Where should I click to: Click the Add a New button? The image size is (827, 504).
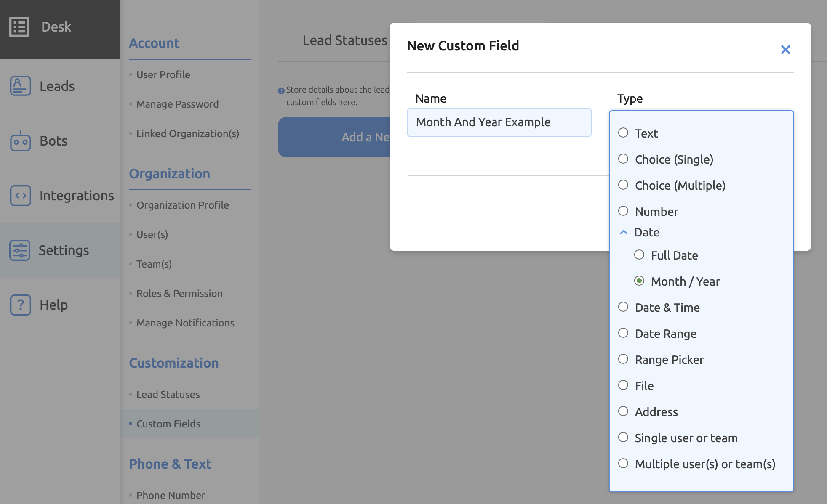365,137
